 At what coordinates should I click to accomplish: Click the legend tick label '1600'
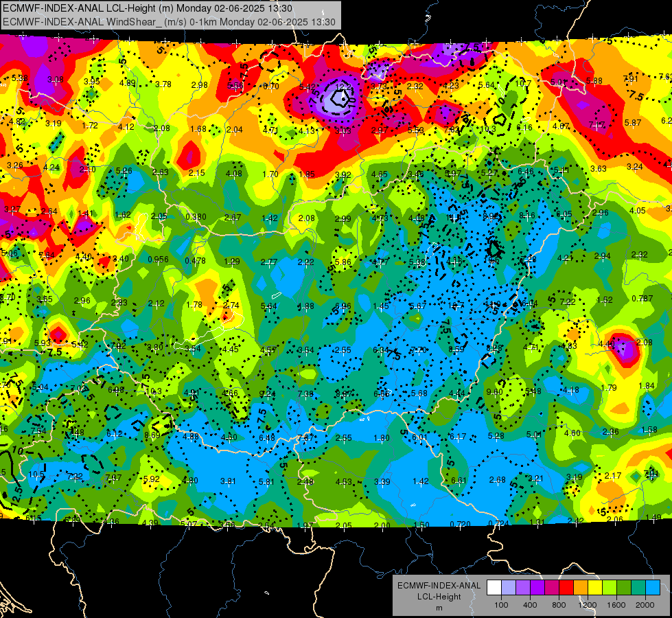616,605
